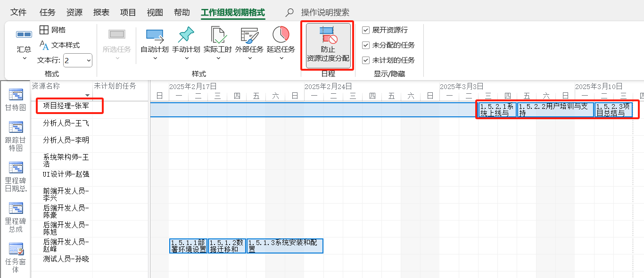Select resource 后端开发人员-陈旭

point(66,229)
